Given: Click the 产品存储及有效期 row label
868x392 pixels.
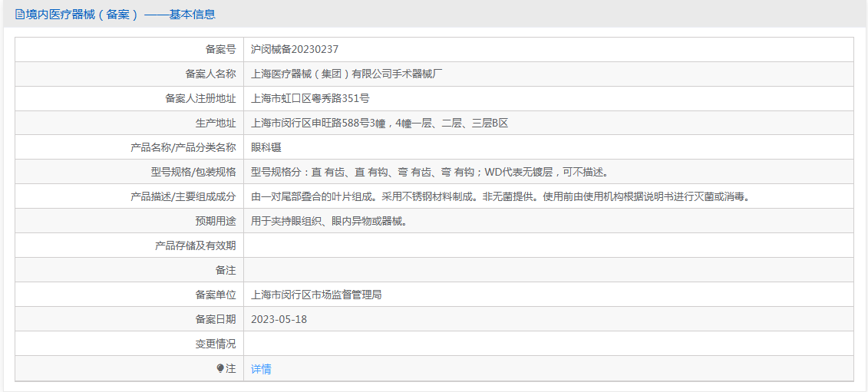Looking at the screenshot, I should [196, 245].
